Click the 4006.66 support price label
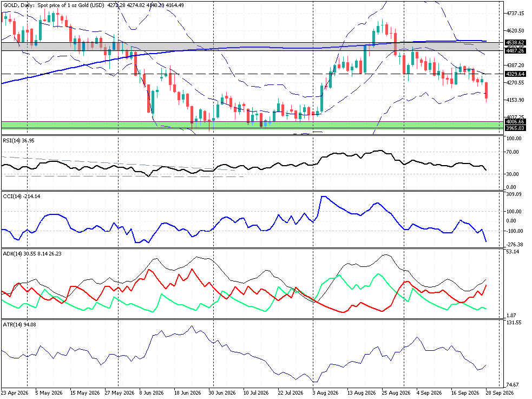Image resolution: width=532 pixels, height=399 pixels. (515, 121)
